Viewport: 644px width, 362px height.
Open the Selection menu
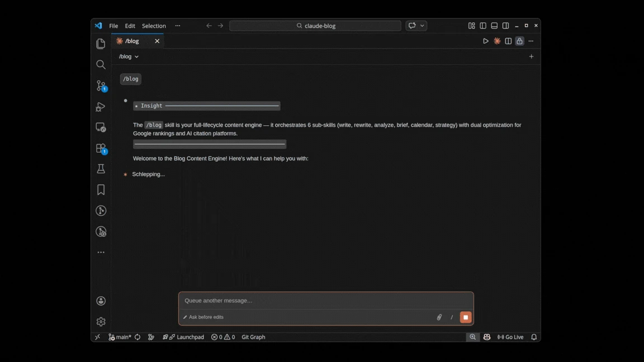(x=154, y=26)
